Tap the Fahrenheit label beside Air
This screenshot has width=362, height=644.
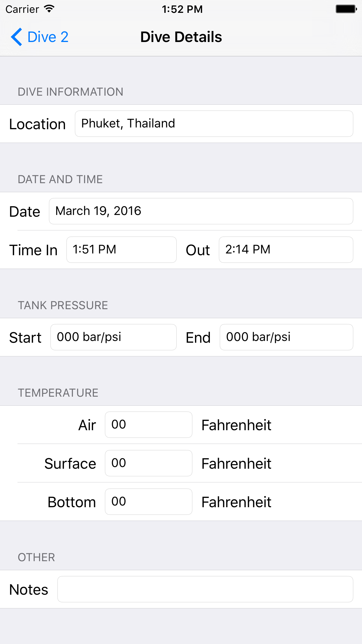[236, 425]
